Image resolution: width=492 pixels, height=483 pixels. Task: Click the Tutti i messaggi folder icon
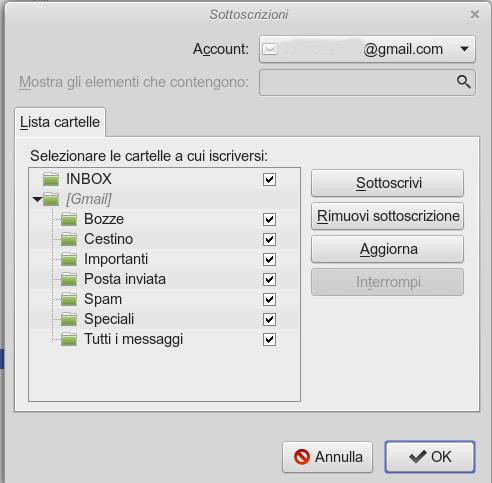[x=69, y=339]
